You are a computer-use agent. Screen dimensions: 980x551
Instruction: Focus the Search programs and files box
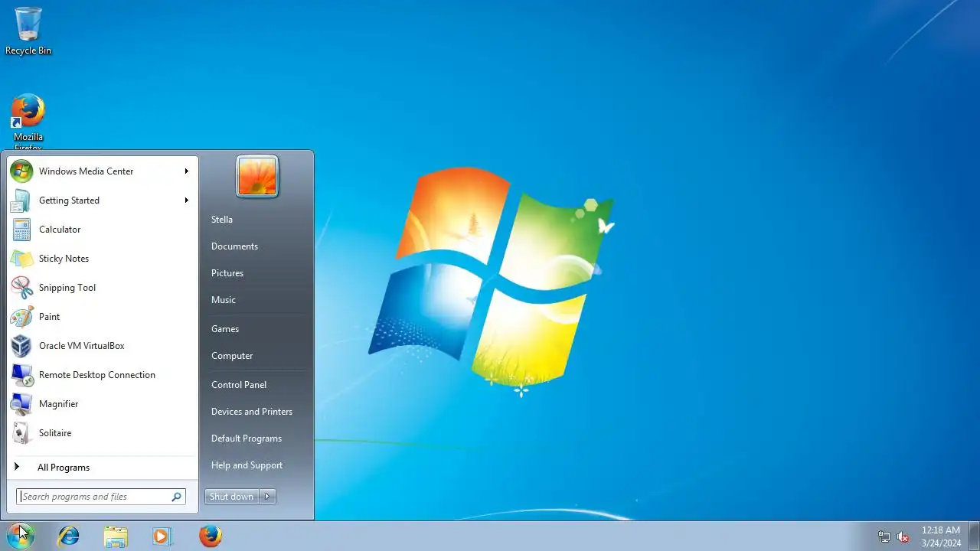101,497
